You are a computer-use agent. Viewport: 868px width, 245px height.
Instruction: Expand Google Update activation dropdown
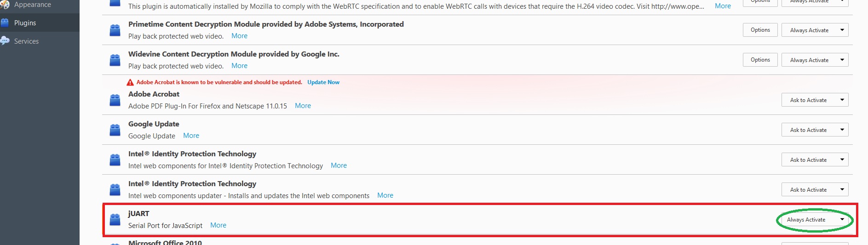(815, 130)
